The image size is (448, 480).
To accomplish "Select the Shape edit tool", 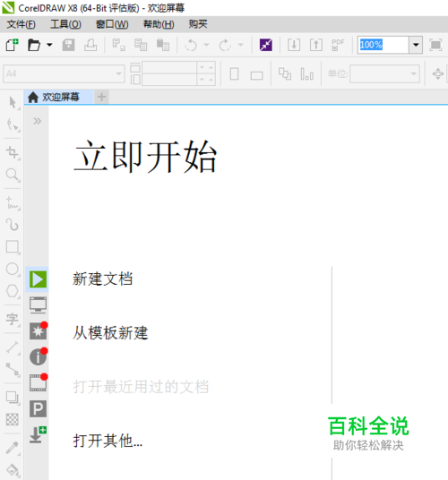I will click(13, 124).
